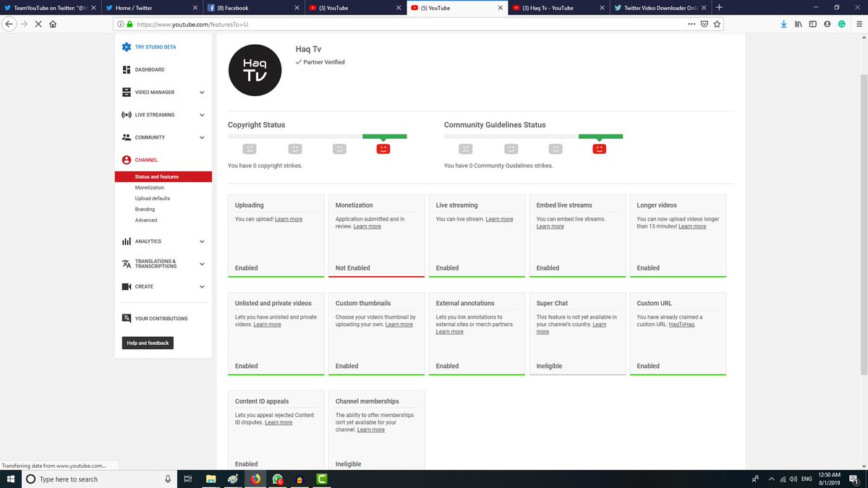Image resolution: width=868 pixels, height=488 pixels.
Task: Expand the Community section chevron
Action: [x=202, y=137]
